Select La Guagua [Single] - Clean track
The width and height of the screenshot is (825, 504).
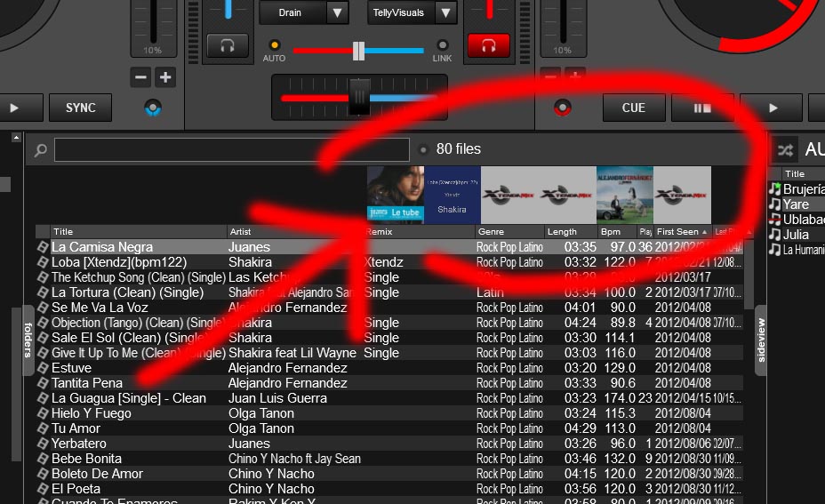point(389,398)
